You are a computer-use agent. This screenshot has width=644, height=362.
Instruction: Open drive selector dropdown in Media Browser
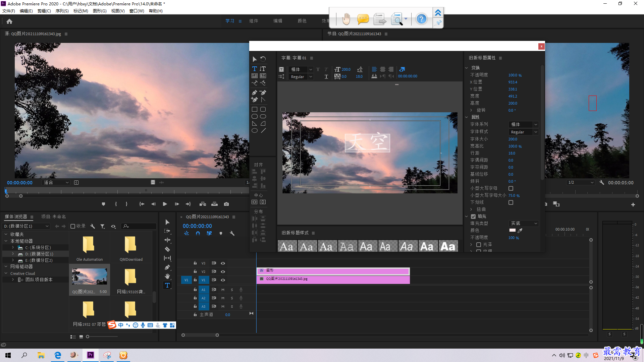(26, 226)
